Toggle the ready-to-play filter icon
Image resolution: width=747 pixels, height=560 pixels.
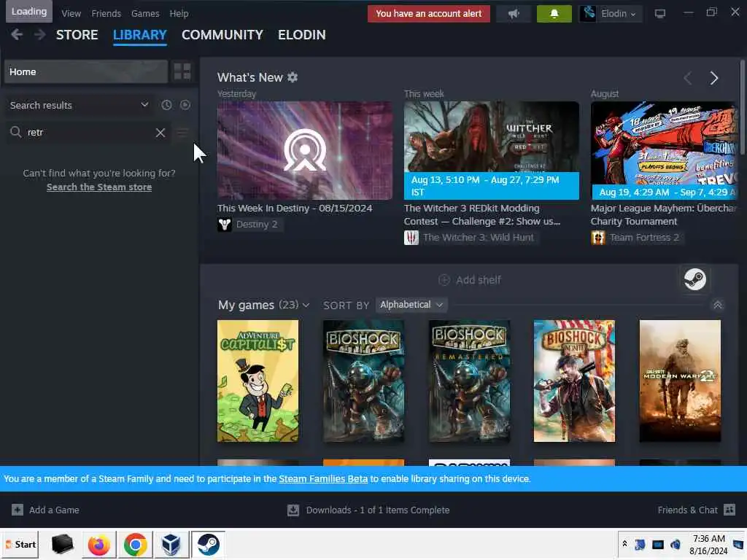185,105
